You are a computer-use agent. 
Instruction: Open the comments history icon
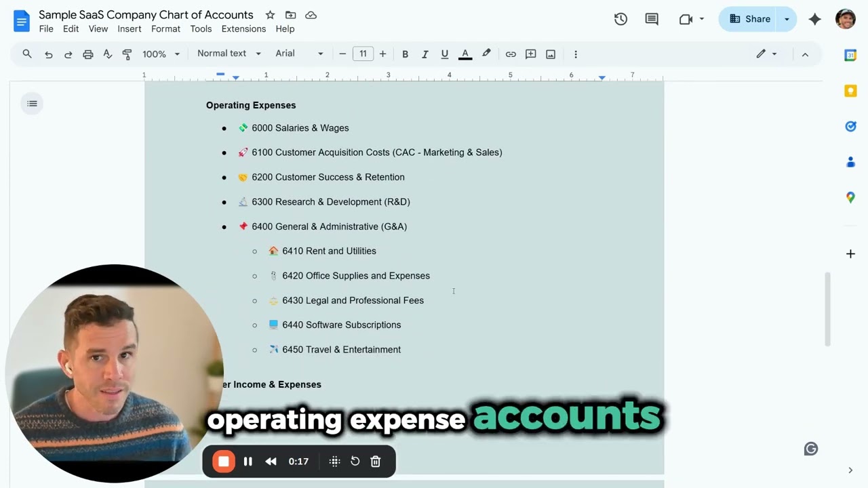pos(652,19)
